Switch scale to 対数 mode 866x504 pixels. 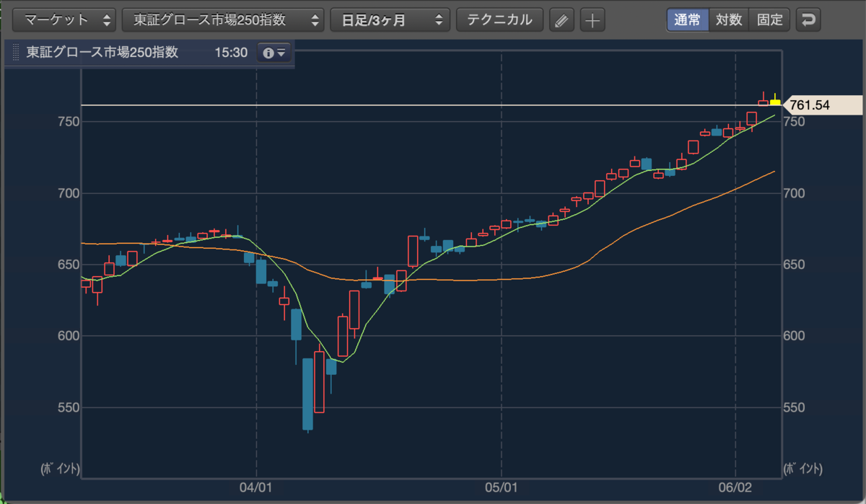pos(729,19)
